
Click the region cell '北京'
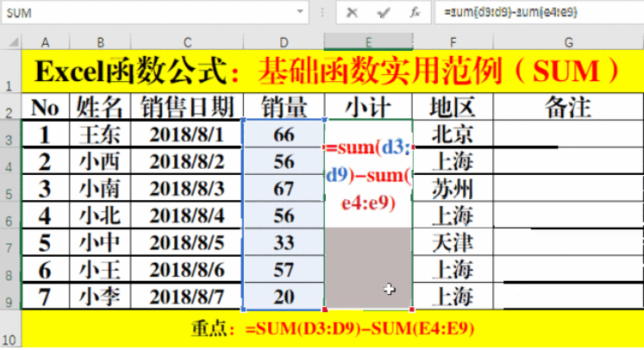point(453,134)
